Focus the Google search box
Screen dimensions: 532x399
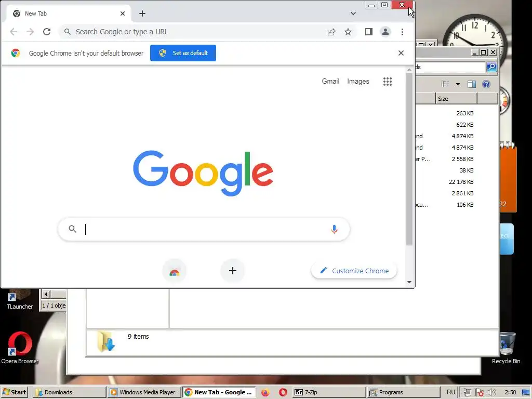click(204, 229)
